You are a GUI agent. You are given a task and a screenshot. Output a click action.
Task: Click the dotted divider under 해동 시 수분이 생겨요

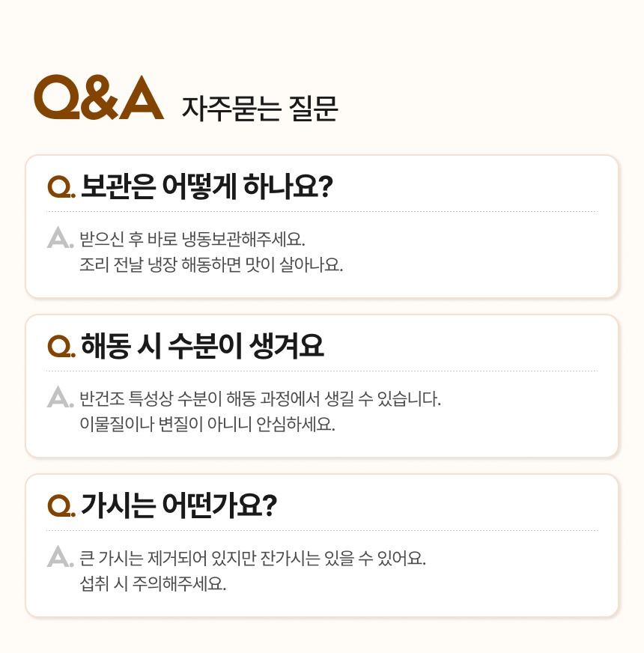click(322, 371)
